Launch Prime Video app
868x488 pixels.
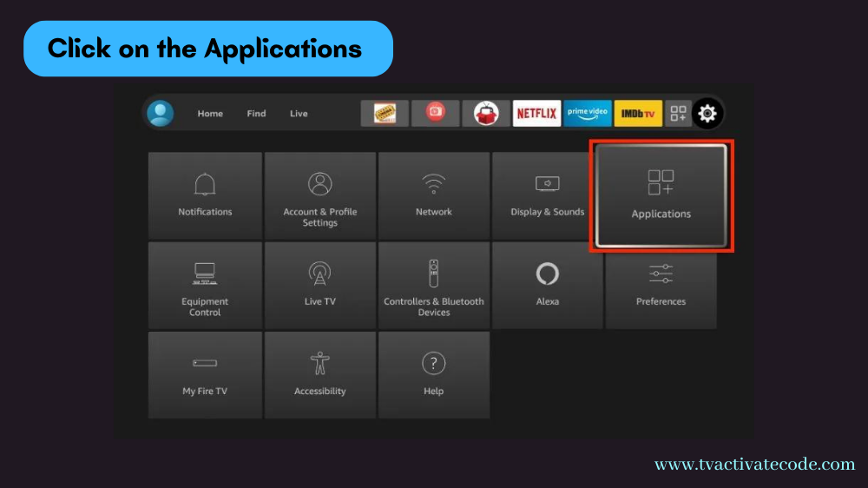pos(588,113)
